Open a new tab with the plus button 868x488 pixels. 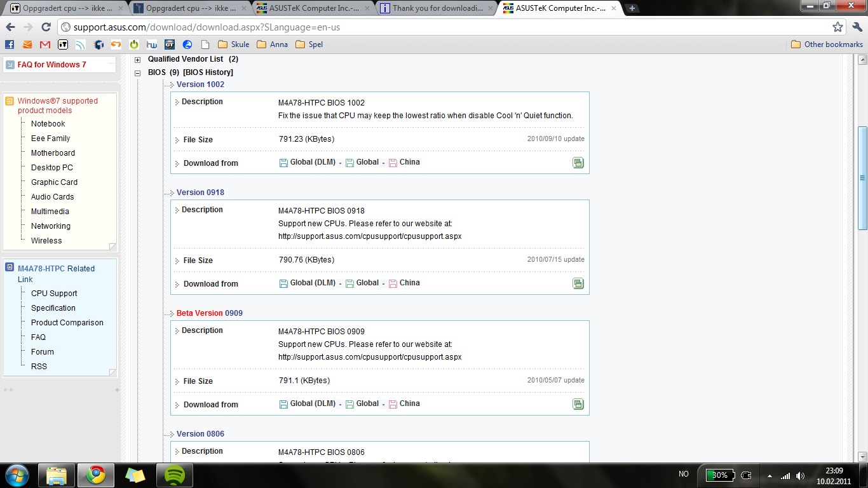[x=633, y=8]
